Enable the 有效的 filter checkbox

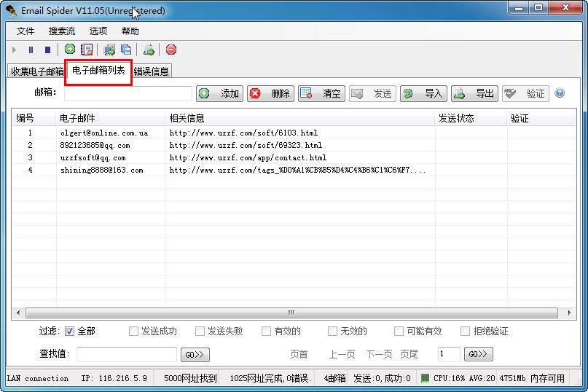(x=266, y=332)
